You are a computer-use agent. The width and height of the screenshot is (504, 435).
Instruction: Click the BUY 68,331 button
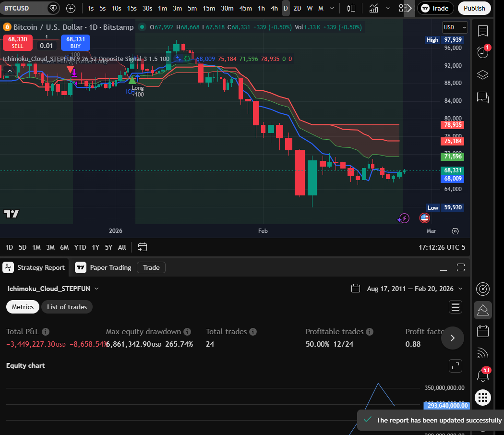75,43
